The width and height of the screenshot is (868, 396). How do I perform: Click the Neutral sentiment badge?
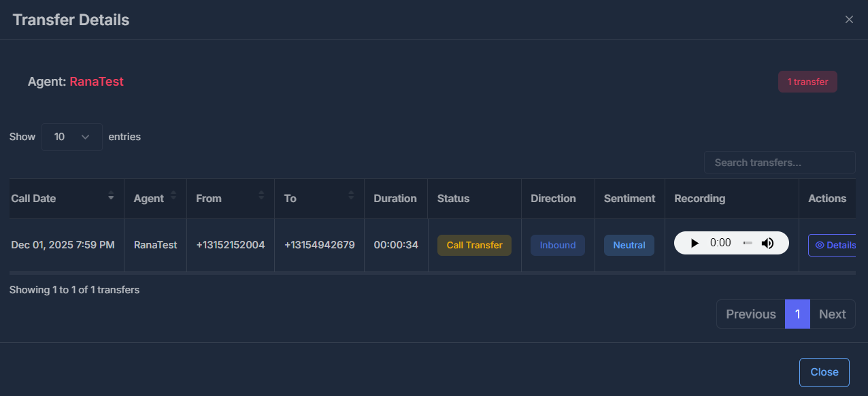point(629,245)
